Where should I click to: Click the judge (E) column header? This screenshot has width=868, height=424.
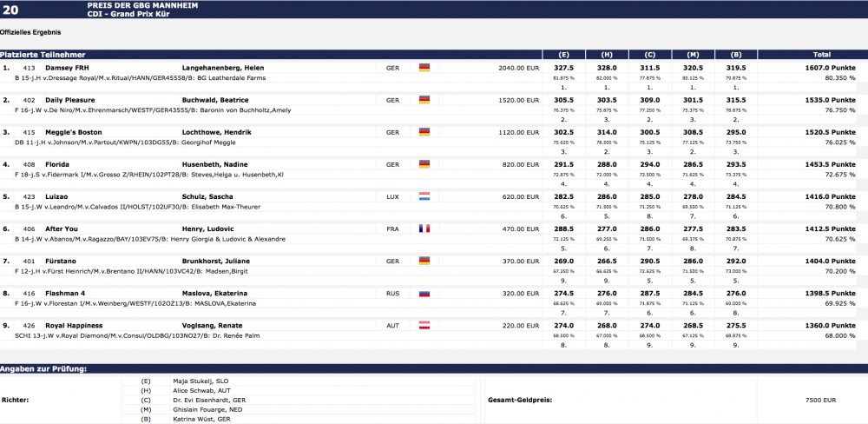point(564,54)
